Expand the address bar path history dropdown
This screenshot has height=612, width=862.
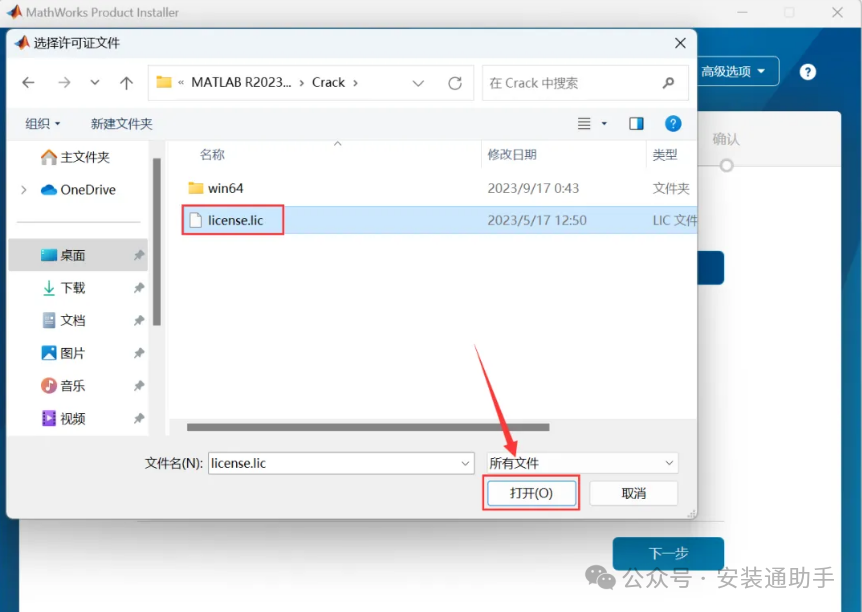click(x=418, y=84)
